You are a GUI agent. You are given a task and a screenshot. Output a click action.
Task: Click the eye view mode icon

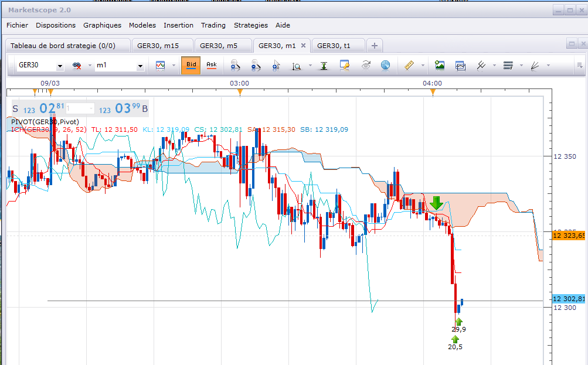[x=366, y=65]
